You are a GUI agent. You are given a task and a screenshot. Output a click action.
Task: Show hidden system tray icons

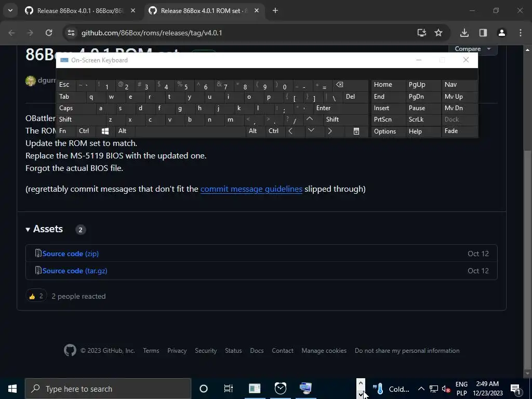click(421, 389)
